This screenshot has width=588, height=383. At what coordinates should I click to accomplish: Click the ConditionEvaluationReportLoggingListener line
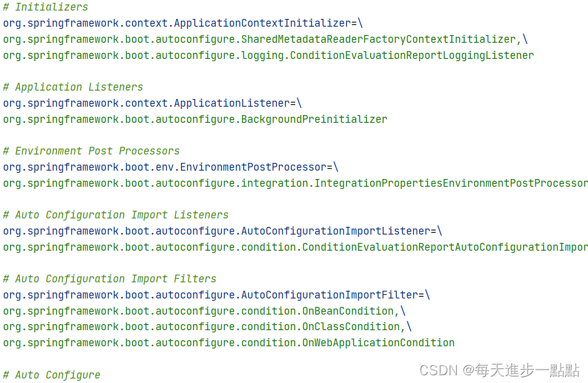click(269, 56)
